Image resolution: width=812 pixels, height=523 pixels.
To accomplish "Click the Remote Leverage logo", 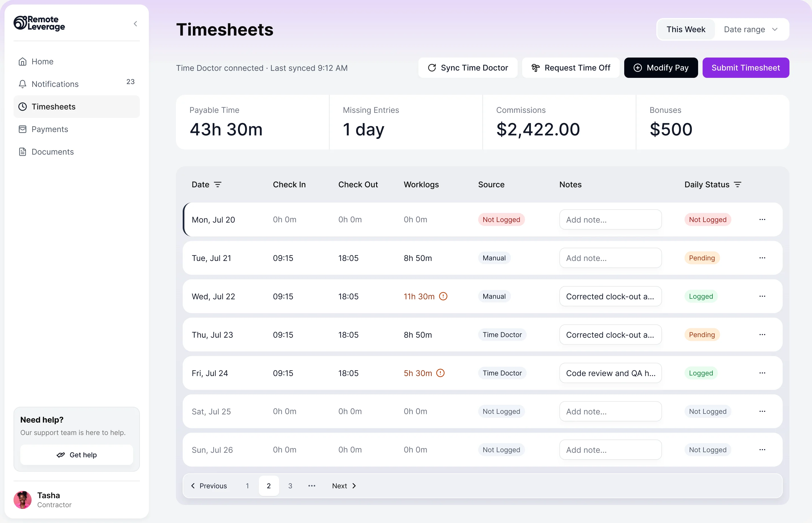I will (39, 23).
